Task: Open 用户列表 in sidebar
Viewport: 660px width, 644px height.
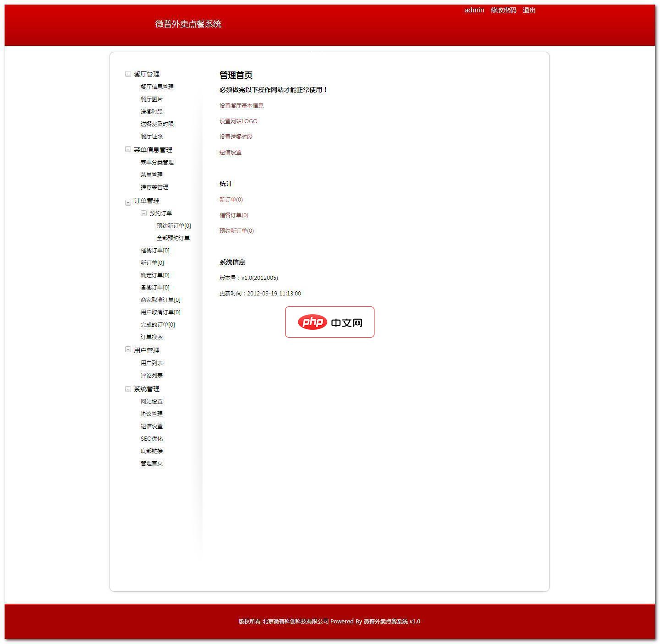Action: (x=151, y=363)
